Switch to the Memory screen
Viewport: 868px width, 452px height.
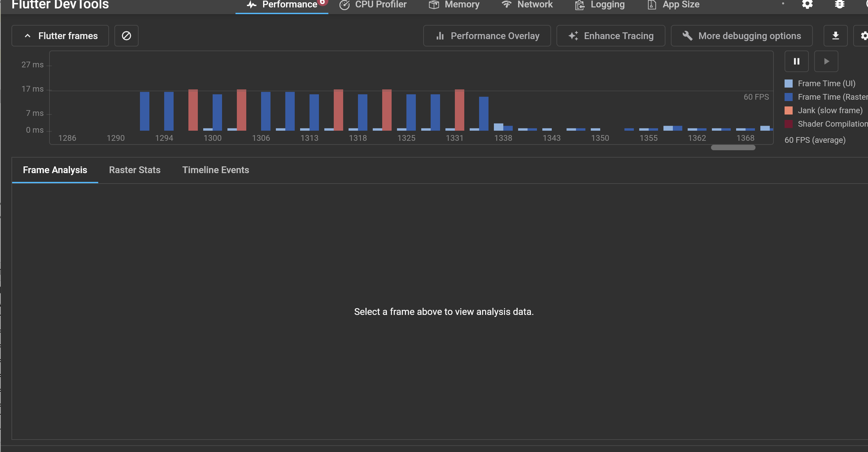(x=454, y=5)
